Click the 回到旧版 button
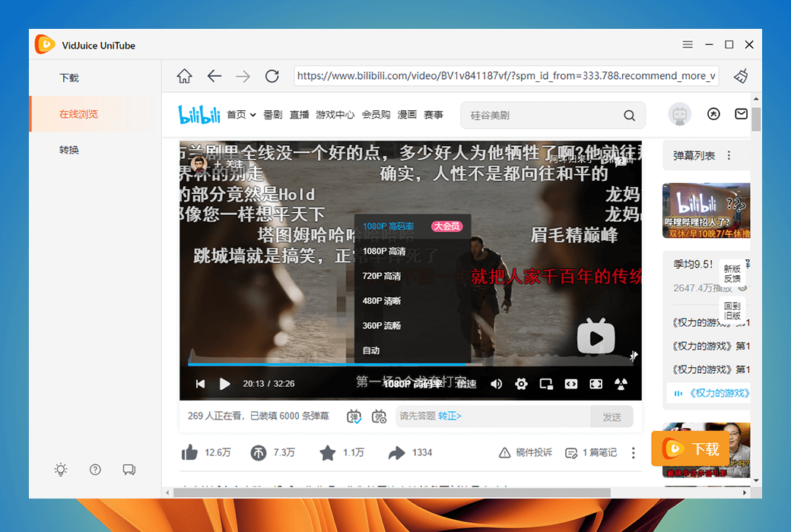This screenshot has width=791, height=532. click(x=732, y=311)
